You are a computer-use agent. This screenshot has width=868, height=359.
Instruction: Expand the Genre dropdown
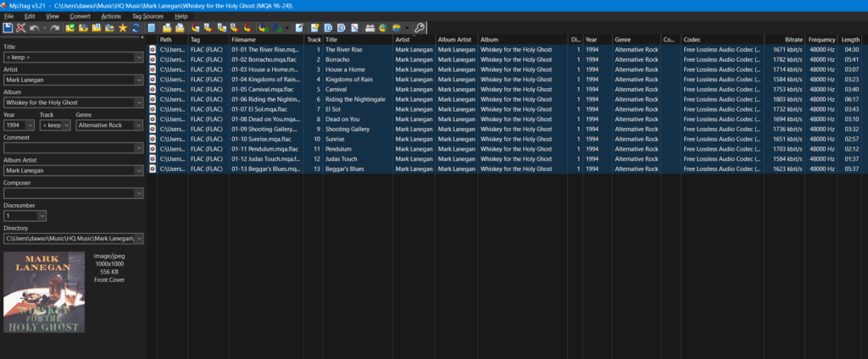point(139,125)
